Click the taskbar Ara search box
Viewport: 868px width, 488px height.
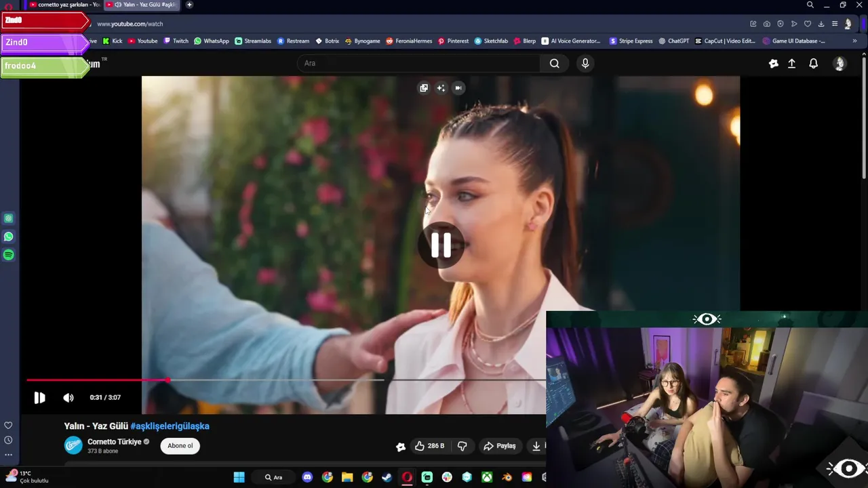pos(274,477)
